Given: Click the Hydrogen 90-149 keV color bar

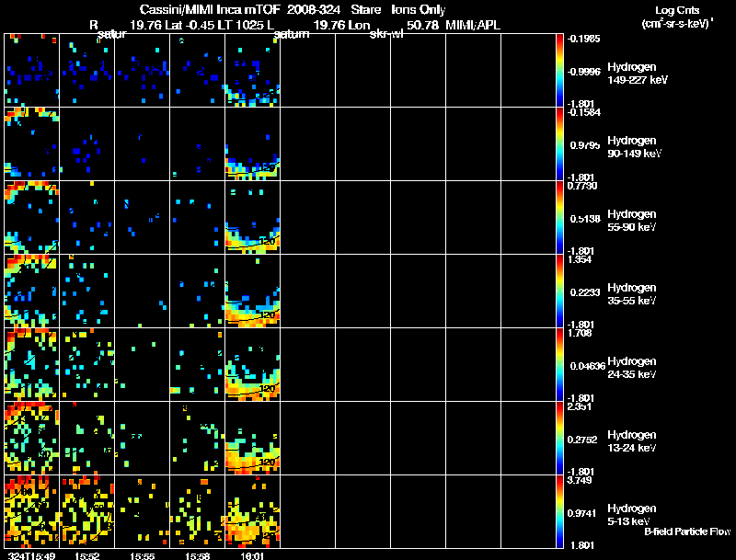Looking at the screenshot, I should point(559,144).
